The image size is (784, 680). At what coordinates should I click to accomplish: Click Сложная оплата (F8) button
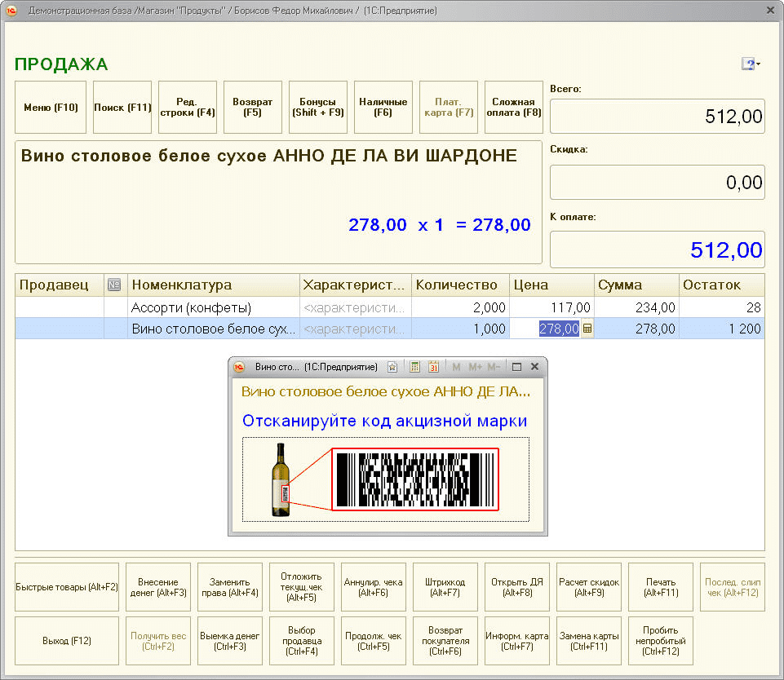point(514,107)
